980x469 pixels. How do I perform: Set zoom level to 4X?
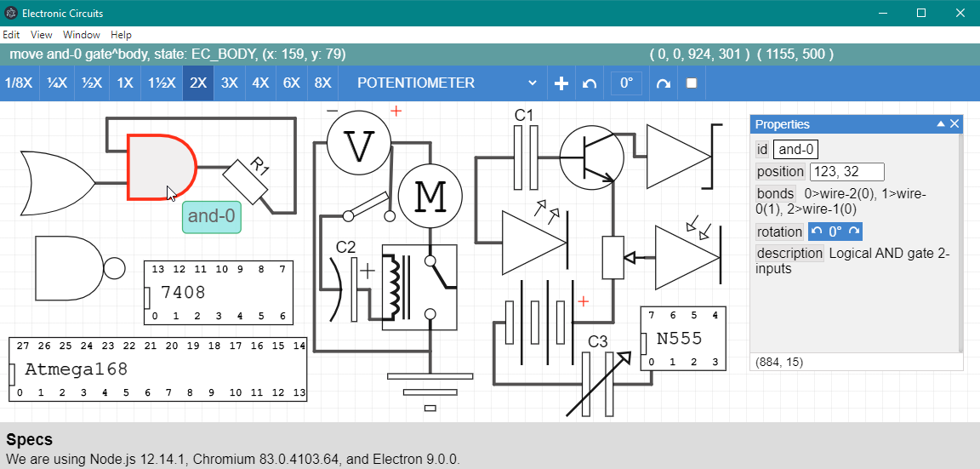pos(260,83)
